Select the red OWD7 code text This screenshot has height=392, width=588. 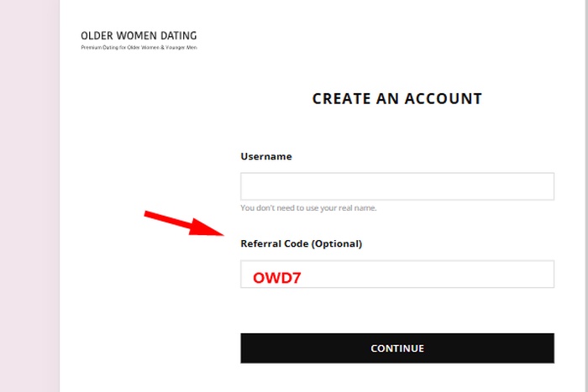point(276,278)
